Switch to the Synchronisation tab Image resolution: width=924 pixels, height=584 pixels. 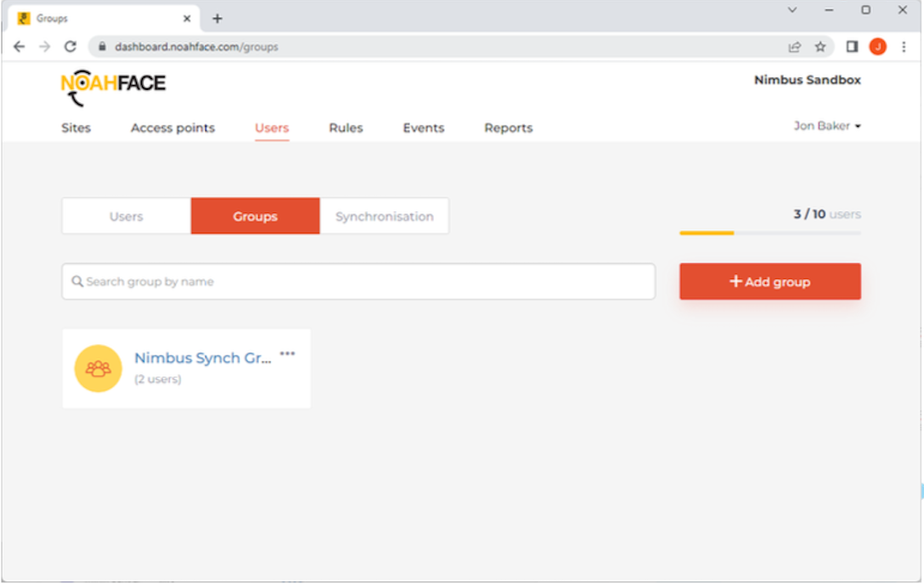click(x=384, y=216)
